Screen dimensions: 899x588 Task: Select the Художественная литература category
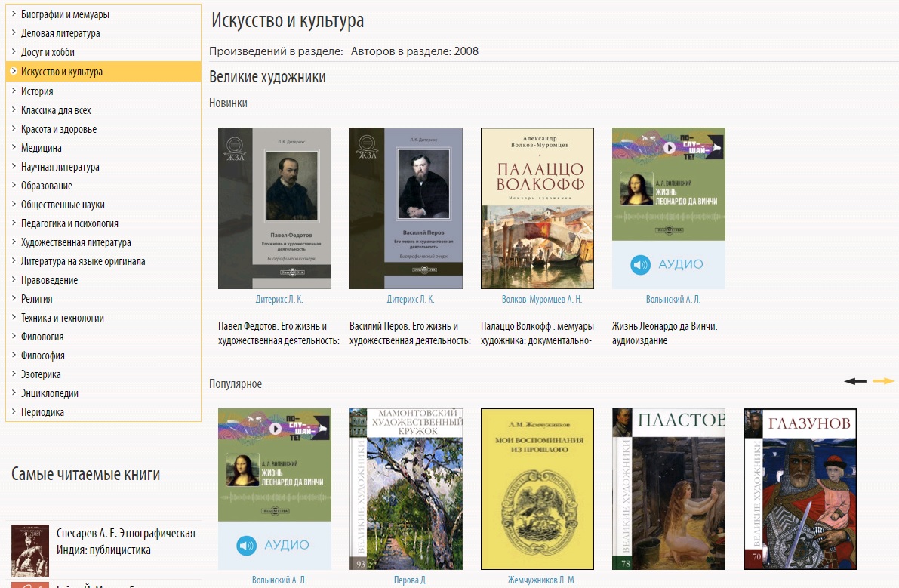[x=75, y=242]
